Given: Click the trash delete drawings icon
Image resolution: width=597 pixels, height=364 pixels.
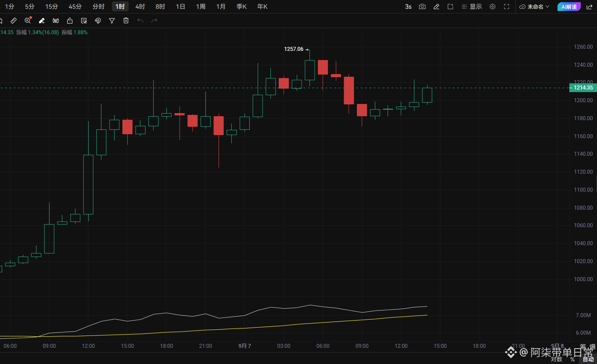Looking at the screenshot, I should (x=126, y=21).
